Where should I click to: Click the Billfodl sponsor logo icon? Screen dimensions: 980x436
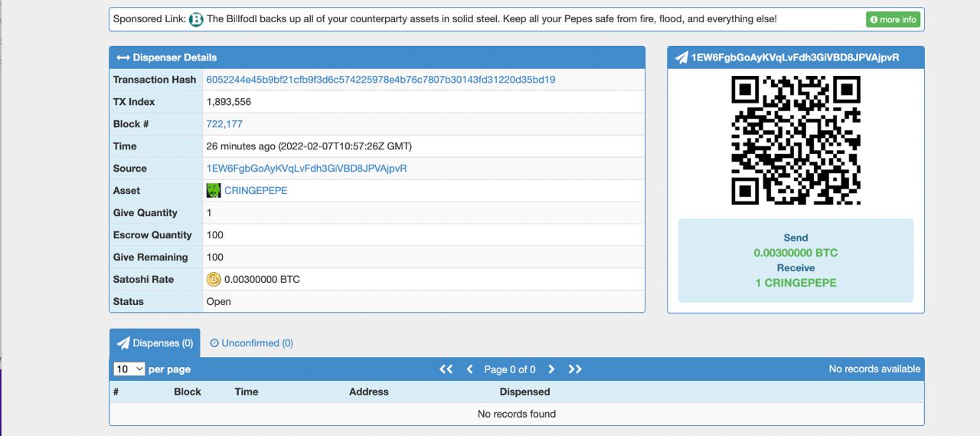(x=196, y=19)
